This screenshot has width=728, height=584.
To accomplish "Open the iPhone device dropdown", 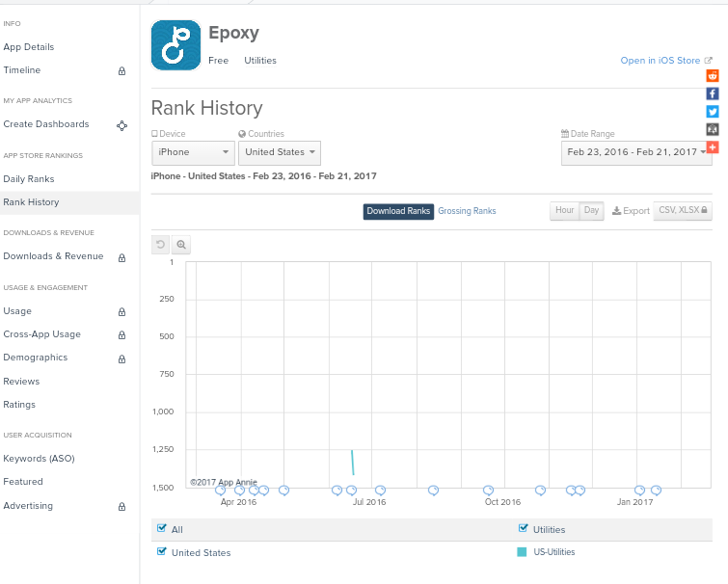I will 193,152.
